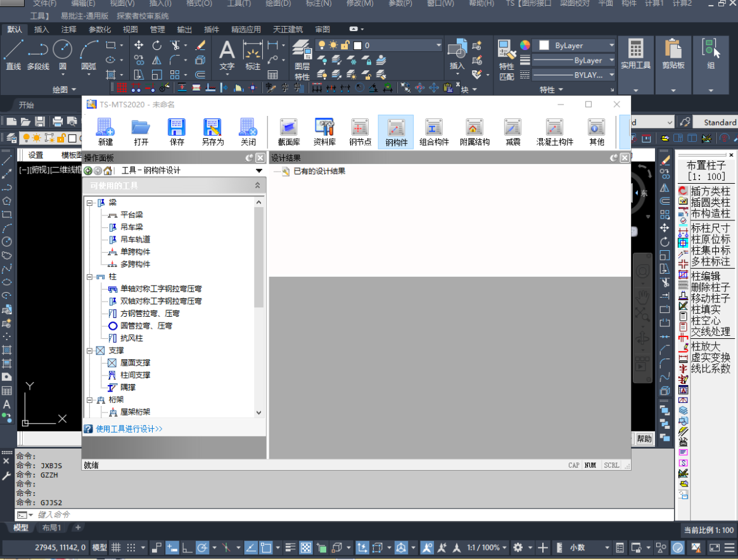Switch to the 注释 ribbon tab

point(68,29)
